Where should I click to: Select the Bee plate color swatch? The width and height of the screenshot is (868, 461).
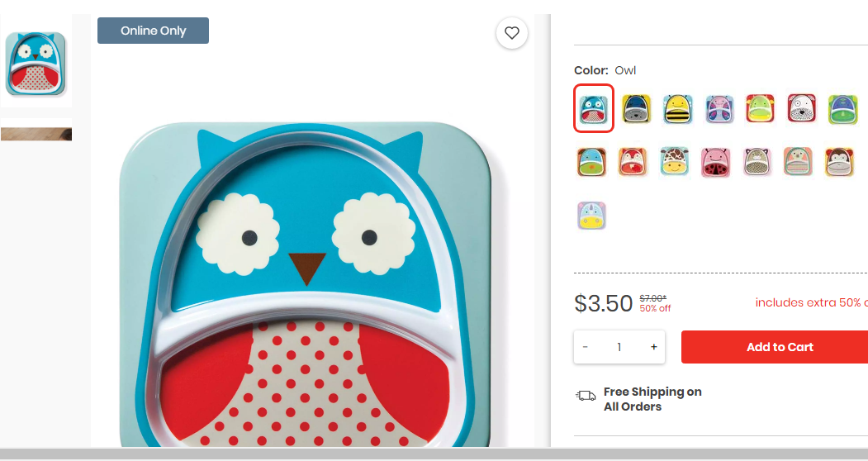coord(677,108)
